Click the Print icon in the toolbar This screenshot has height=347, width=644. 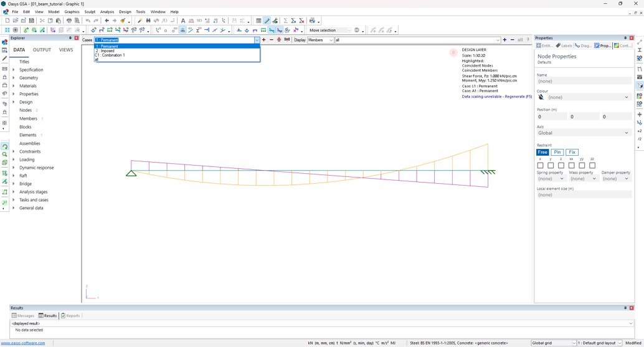point(69,21)
